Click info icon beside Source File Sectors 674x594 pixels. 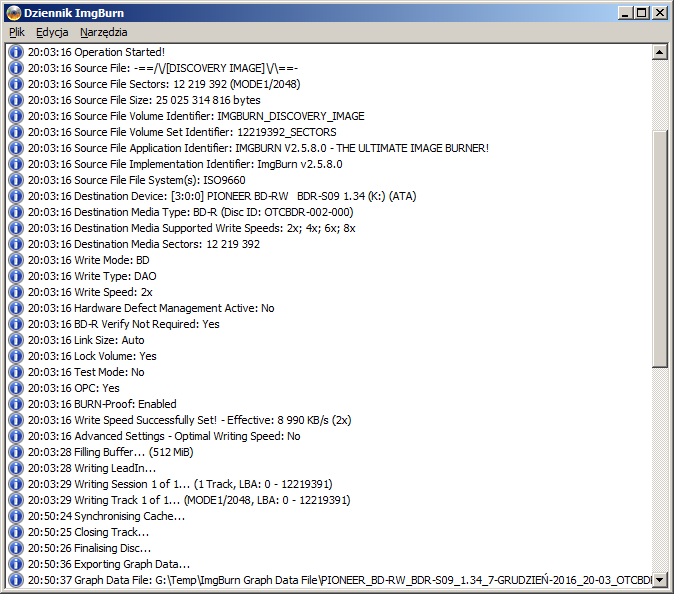(x=15, y=84)
